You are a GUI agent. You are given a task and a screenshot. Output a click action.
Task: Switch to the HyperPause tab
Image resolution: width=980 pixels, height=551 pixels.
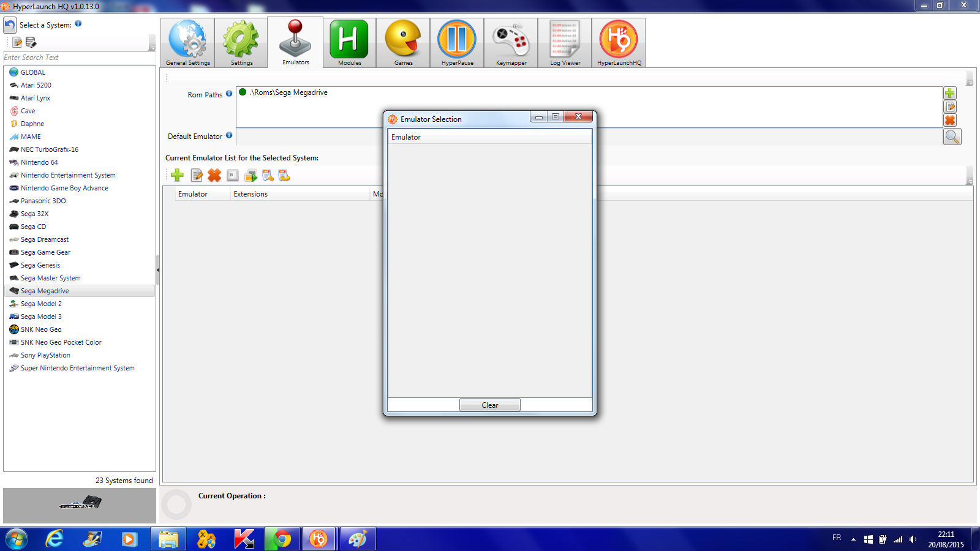tap(457, 42)
